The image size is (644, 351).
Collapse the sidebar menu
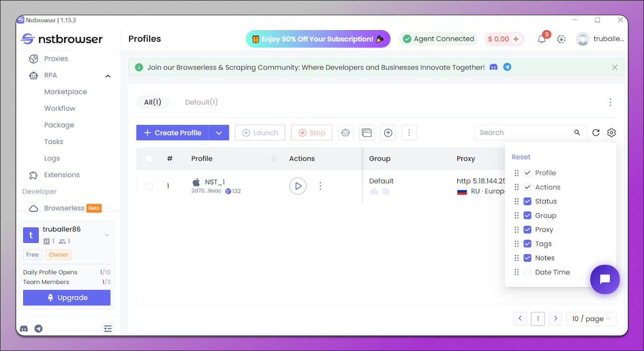coord(108,329)
